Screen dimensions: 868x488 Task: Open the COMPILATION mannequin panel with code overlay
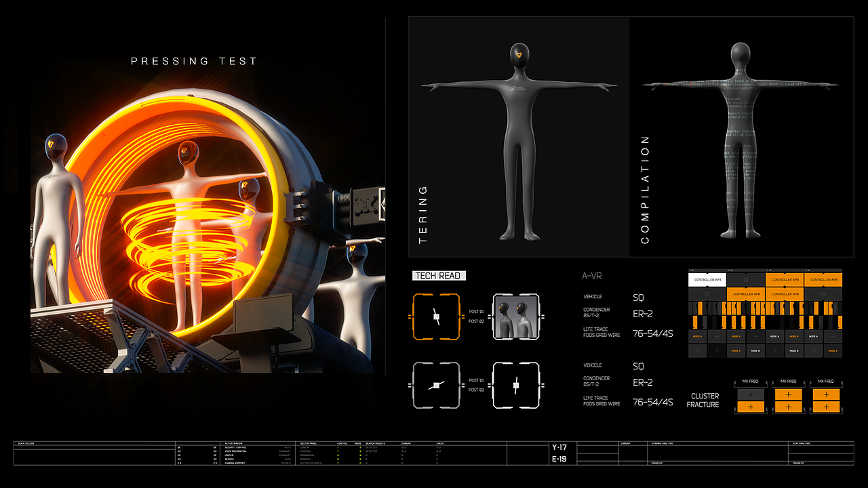click(741, 137)
